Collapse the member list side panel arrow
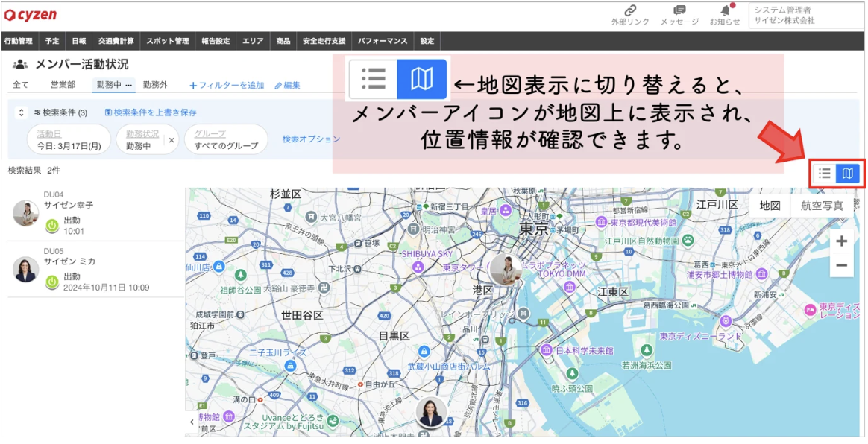 192,422
